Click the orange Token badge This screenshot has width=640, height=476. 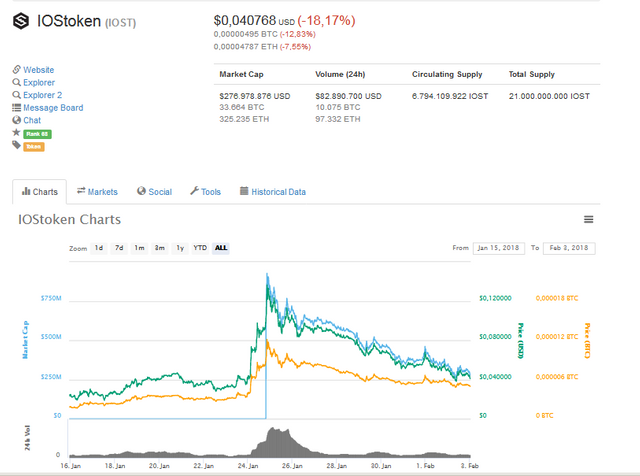(33, 147)
